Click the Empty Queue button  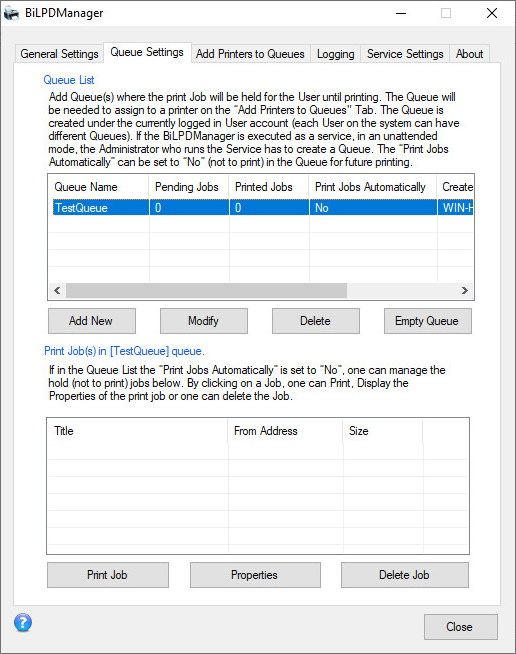[428, 321]
